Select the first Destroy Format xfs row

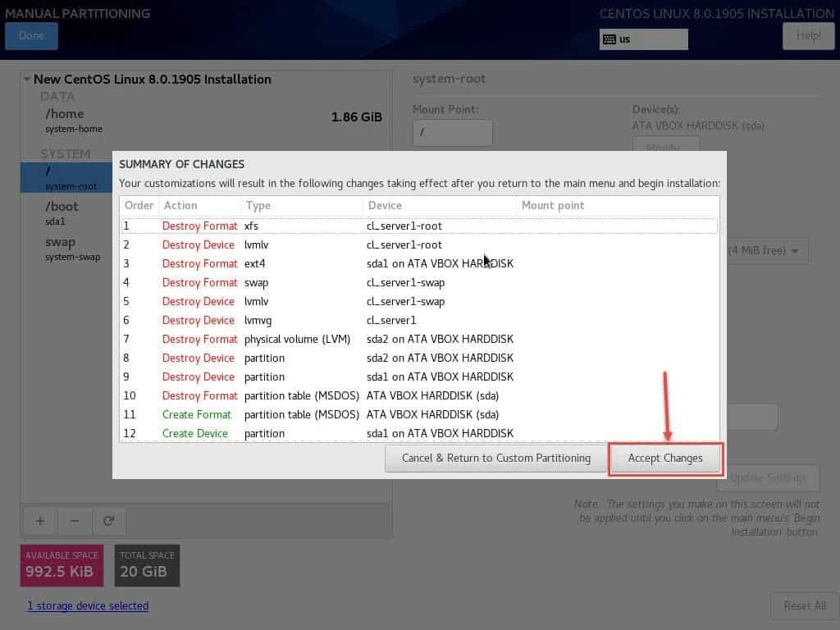[328, 226]
